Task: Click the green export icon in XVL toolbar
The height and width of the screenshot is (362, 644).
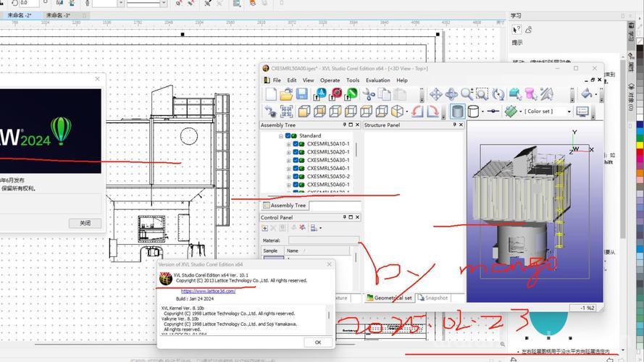Action: [x=351, y=94]
